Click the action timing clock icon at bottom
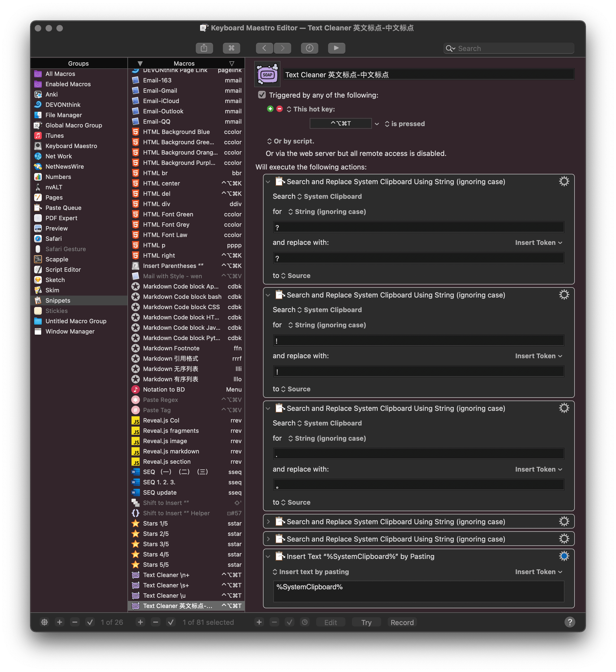 [305, 622]
